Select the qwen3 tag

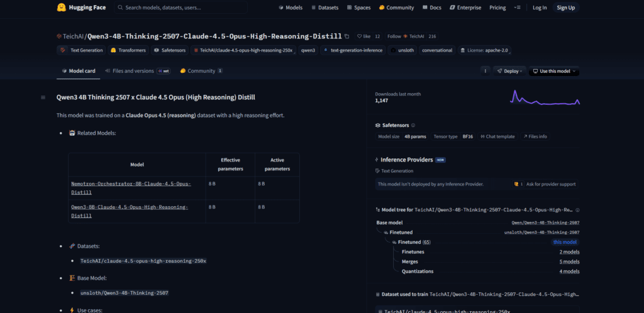tap(308, 50)
